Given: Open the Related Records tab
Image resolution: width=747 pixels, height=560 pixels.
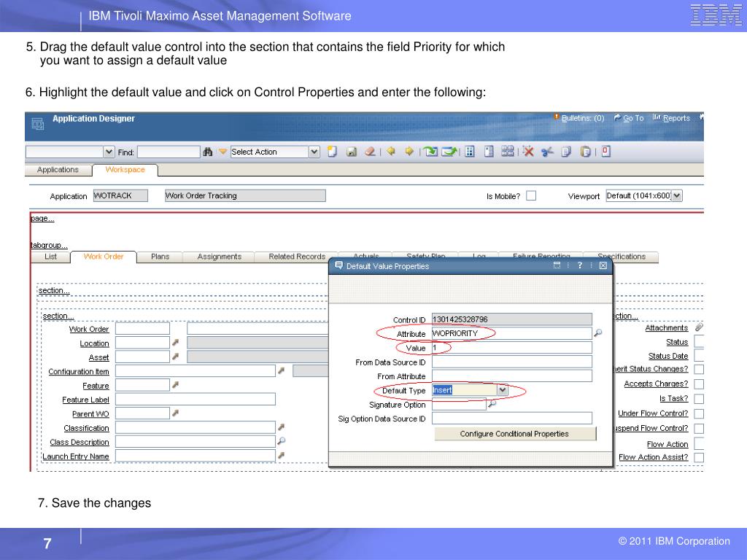Looking at the screenshot, I should point(297,257).
